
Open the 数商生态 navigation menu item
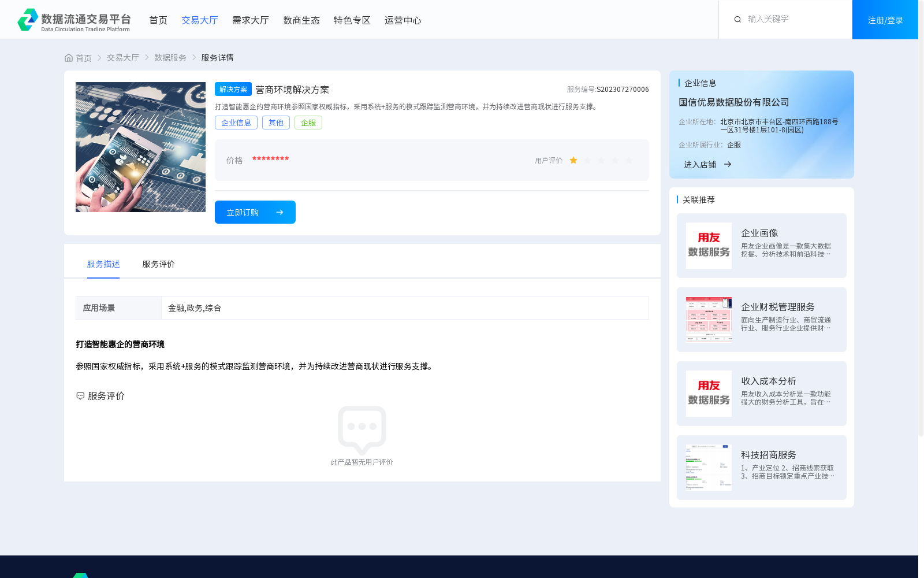tap(301, 20)
